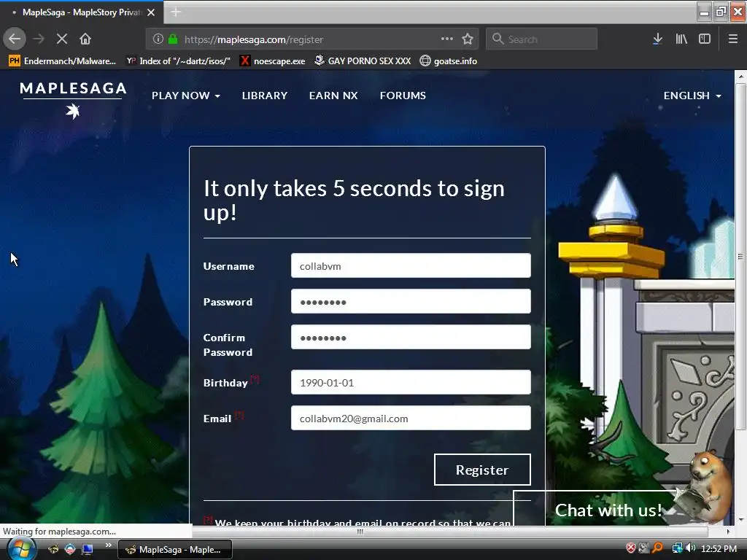The height and width of the screenshot is (560, 747).
Task: Click the Email footnote marker
Action: tap(239, 415)
